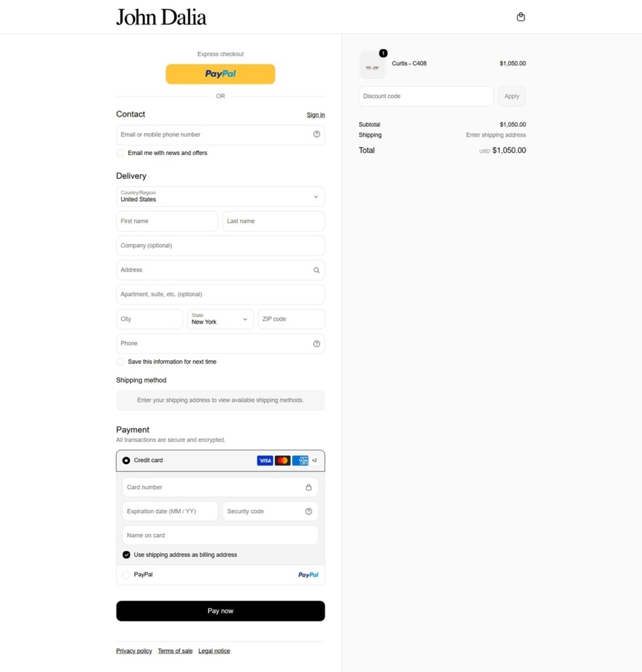Viewport: 642px width, 672px height.
Task: Click the help icon in Phone field
Action: (x=316, y=344)
